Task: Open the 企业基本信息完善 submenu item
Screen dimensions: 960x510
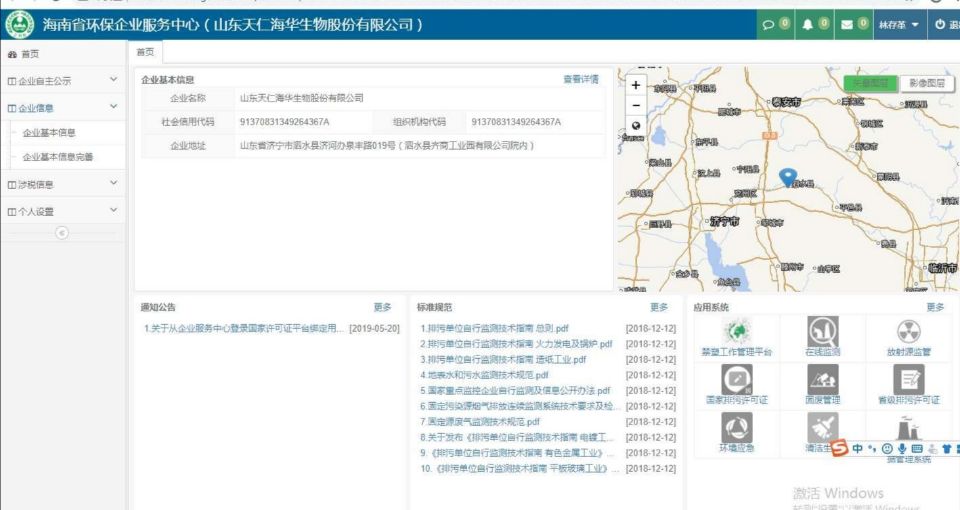Action: [58, 157]
